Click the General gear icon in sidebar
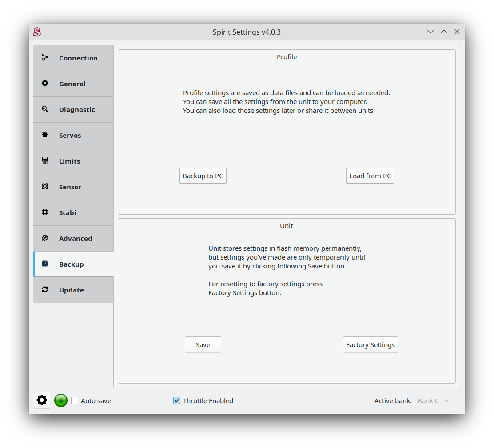The image size is (494, 448). (45, 84)
